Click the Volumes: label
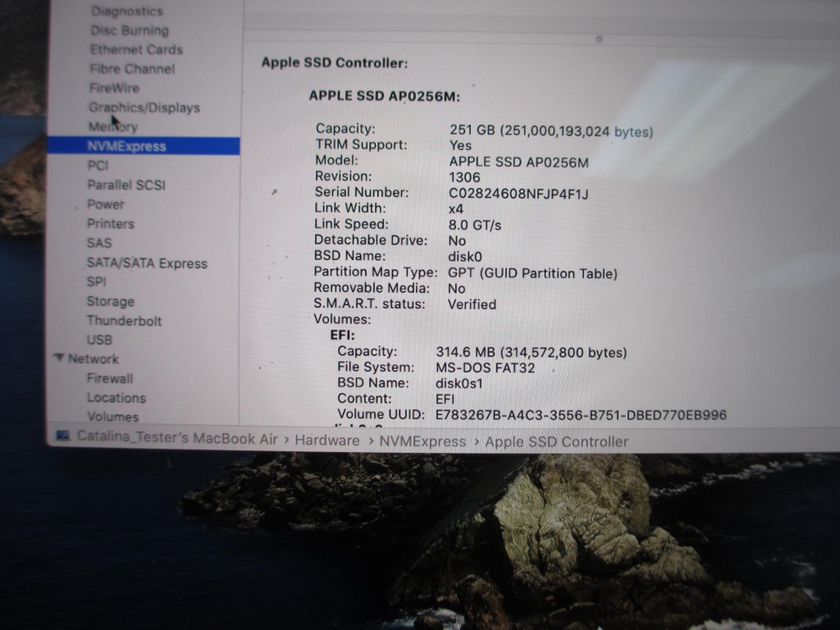 coord(342,319)
